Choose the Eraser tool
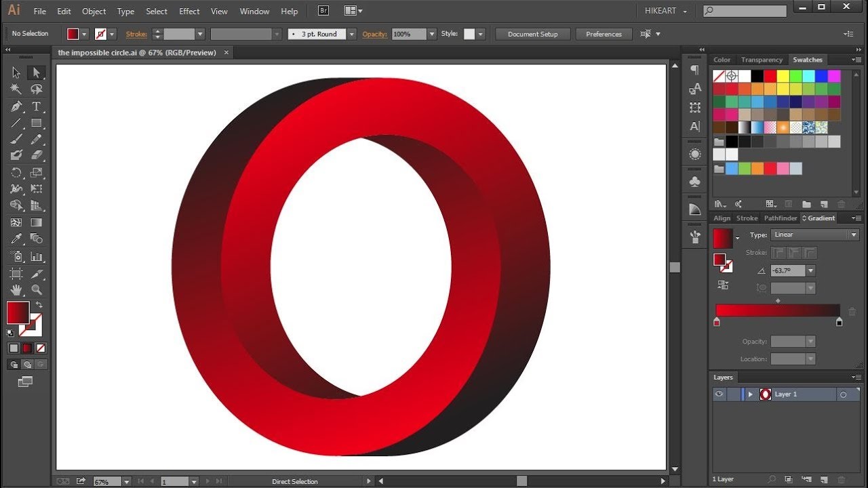The width and height of the screenshot is (868, 488). click(x=37, y=155)
